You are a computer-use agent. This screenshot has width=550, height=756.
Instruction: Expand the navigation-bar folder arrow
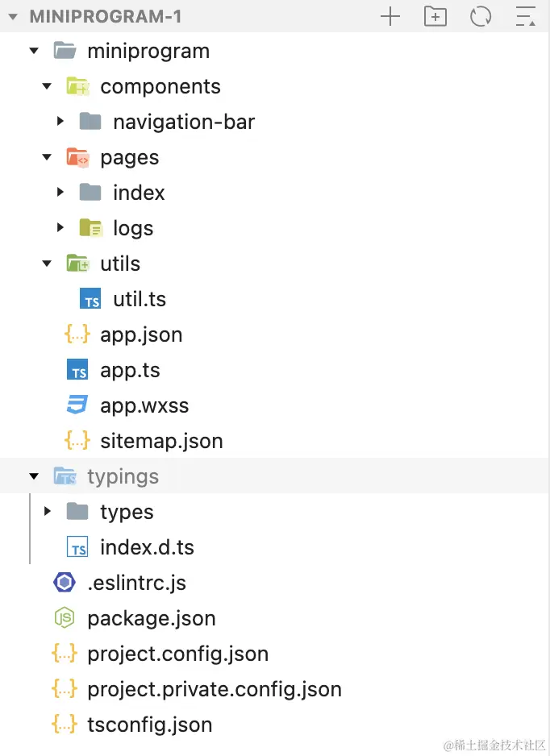tap(60, 122)
